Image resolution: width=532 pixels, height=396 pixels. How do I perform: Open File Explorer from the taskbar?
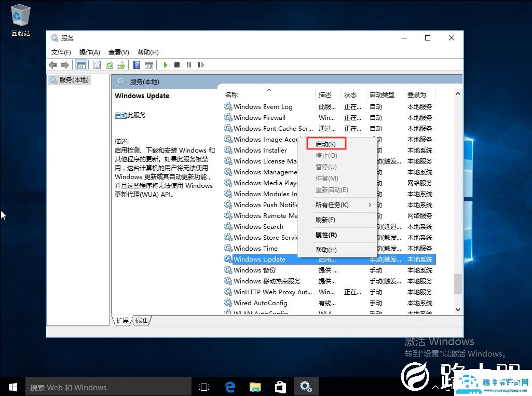point(255,387)
